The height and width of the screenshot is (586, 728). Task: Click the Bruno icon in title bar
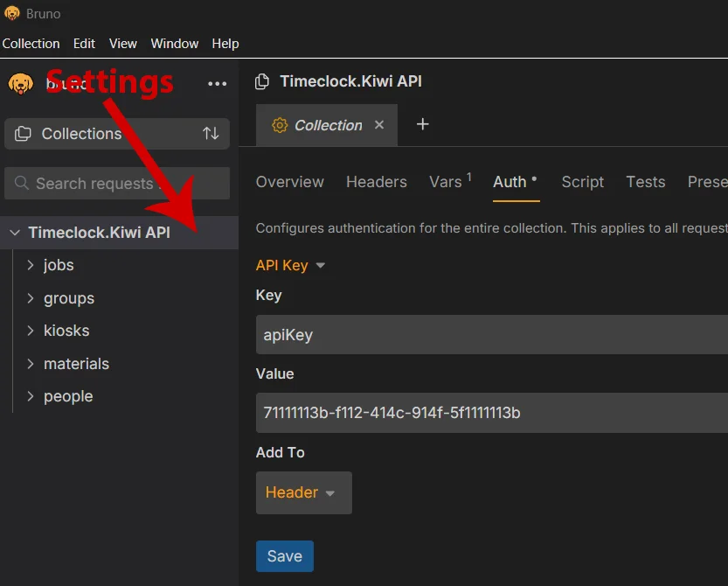(x=11, y=13)
